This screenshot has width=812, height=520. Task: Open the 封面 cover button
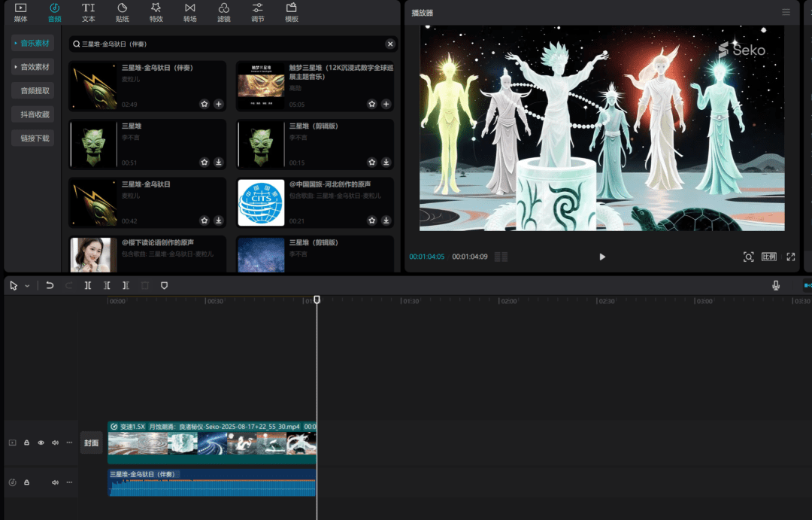tap(92, 442)
